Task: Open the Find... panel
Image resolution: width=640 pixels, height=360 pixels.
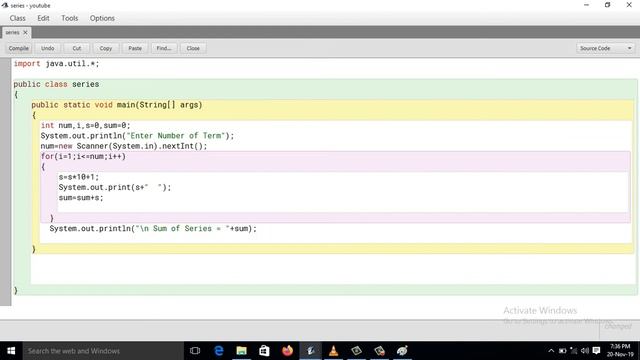Action: [164, 48]
